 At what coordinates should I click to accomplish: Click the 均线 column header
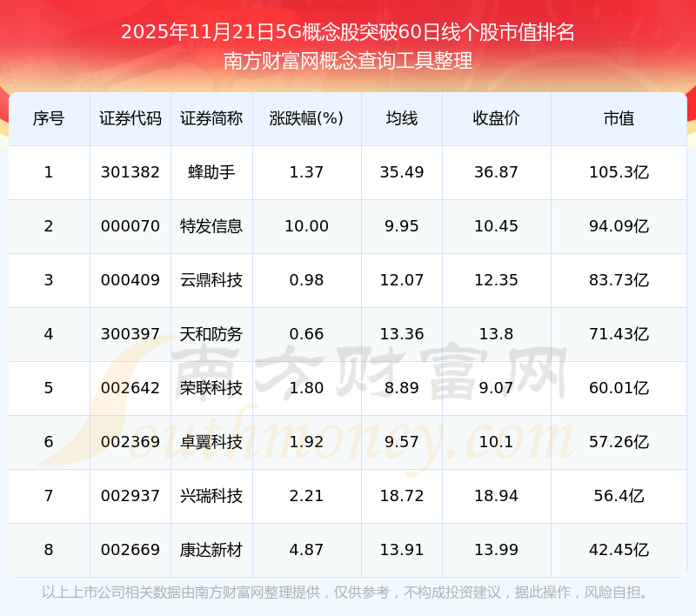click(402, 118)
